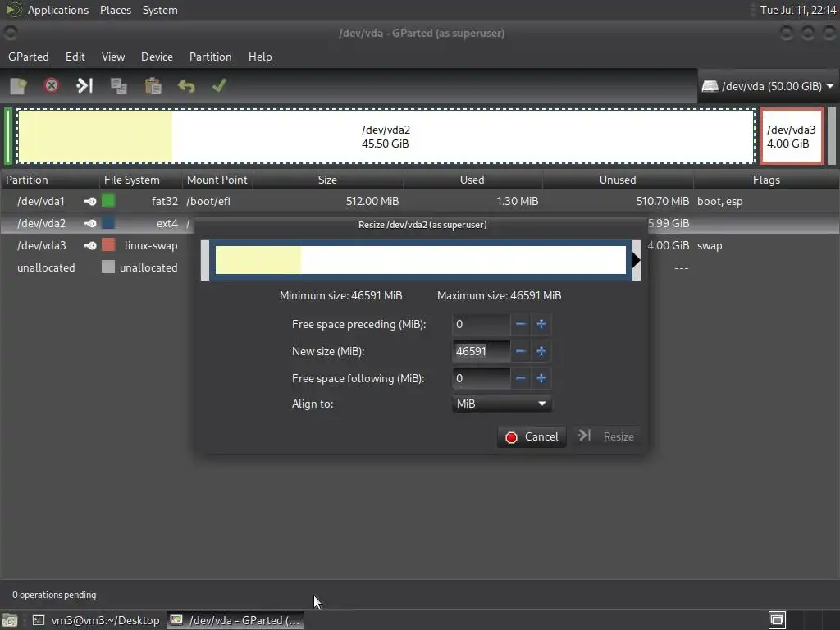Click the Resize/Move toolbar icon
840x630 pixels.
[84, 85]
